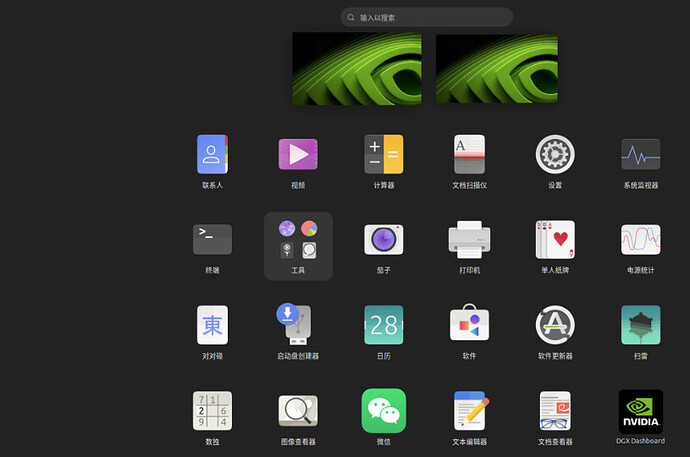This screenshot has height=457, width=690.
Task: Open the 终端 terminal
Action: pos(212,240)
